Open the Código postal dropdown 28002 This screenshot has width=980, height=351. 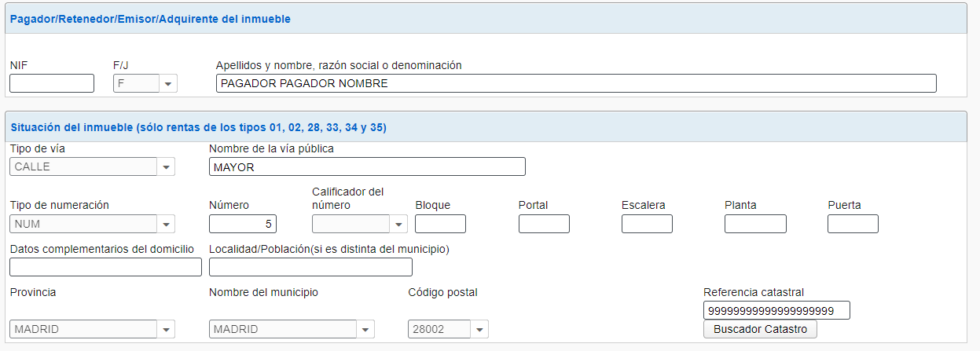[x=448, y=329]
